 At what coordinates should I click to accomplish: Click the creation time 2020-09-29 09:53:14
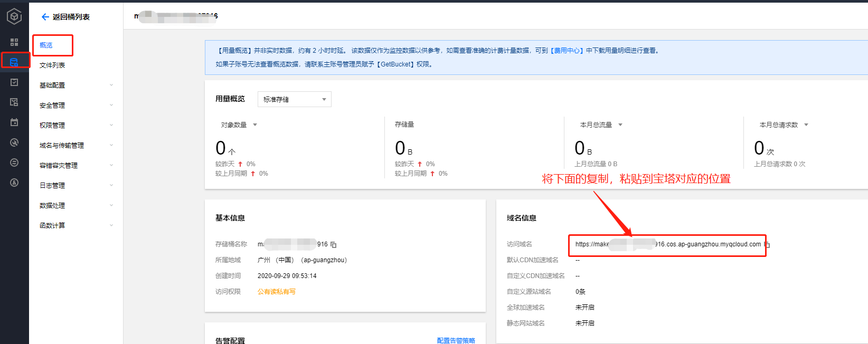287,276
